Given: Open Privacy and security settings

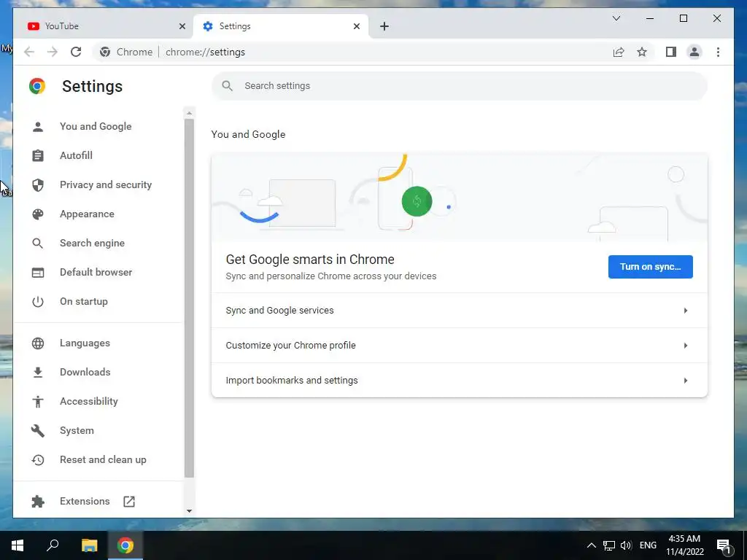Looking at the screenshot, I should click(x=106, y=184).
